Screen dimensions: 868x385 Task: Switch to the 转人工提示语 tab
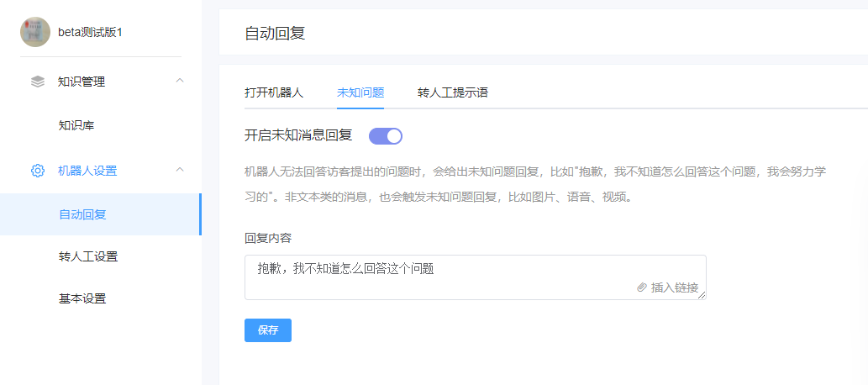453,92
